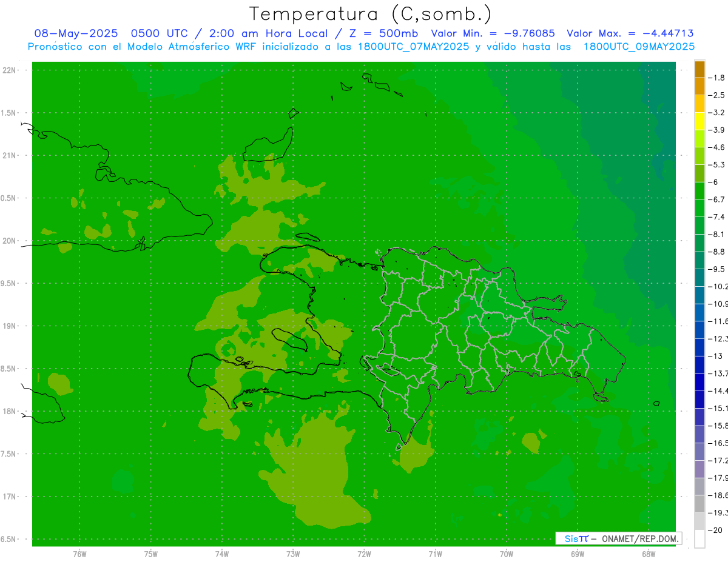
Task: Click the '-8.8' color scale label
Action: [x=717, y=252]
